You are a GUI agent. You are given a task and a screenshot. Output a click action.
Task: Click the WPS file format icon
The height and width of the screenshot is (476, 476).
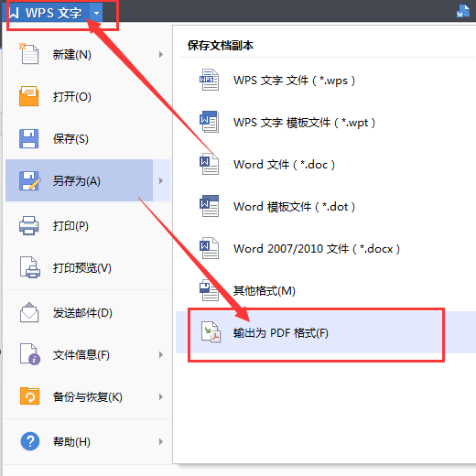click(209, 80)
